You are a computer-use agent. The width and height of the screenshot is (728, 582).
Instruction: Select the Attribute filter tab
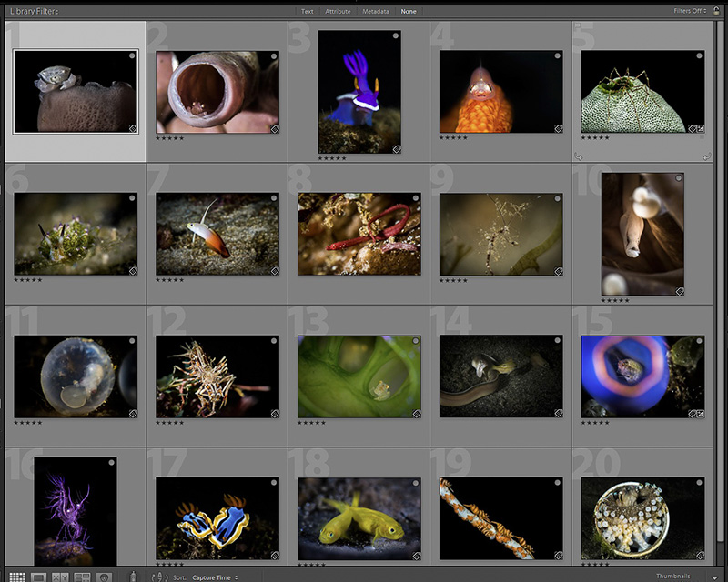point(338,12)
